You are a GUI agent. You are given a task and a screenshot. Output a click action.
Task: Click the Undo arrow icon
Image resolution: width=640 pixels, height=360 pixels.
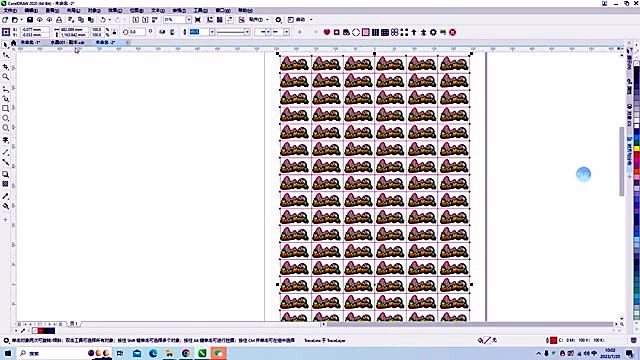click(x=103, y=20)
